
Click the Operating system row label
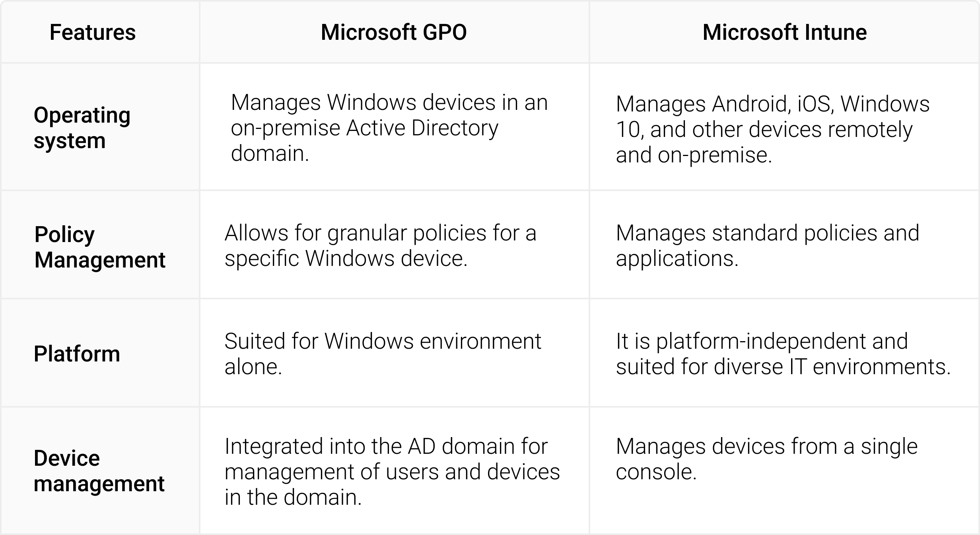(x=82, y=128)
